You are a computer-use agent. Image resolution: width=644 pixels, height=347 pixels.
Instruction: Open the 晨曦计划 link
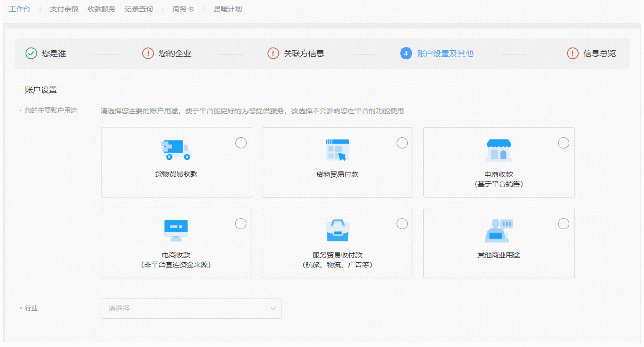(227, 9)
